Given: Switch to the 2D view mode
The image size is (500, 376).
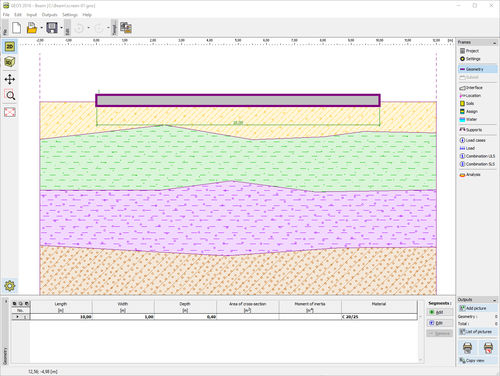Looking at the screenshot, I should [x=10, y=47].
